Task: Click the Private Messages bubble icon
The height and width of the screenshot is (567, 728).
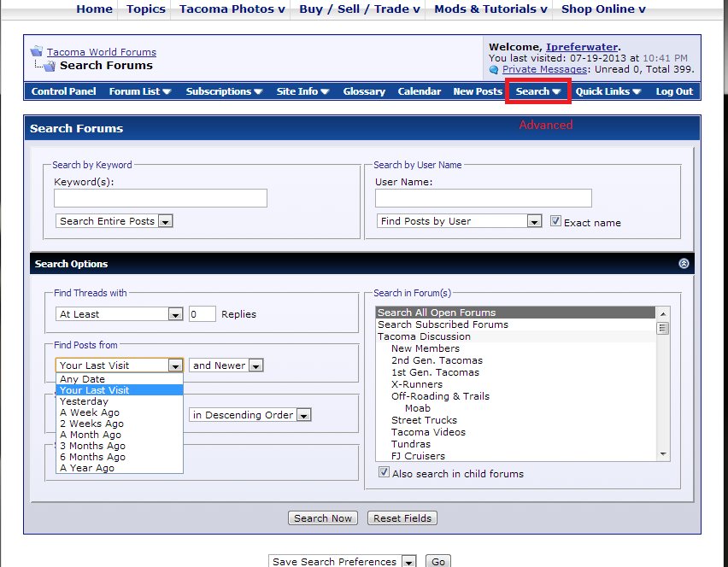Action: tap(494, 70)
